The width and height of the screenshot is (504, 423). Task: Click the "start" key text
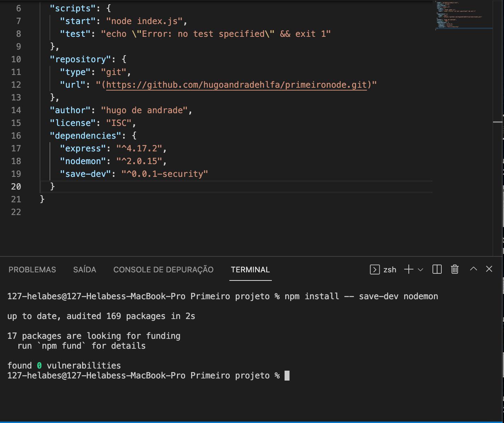[78, 21]
